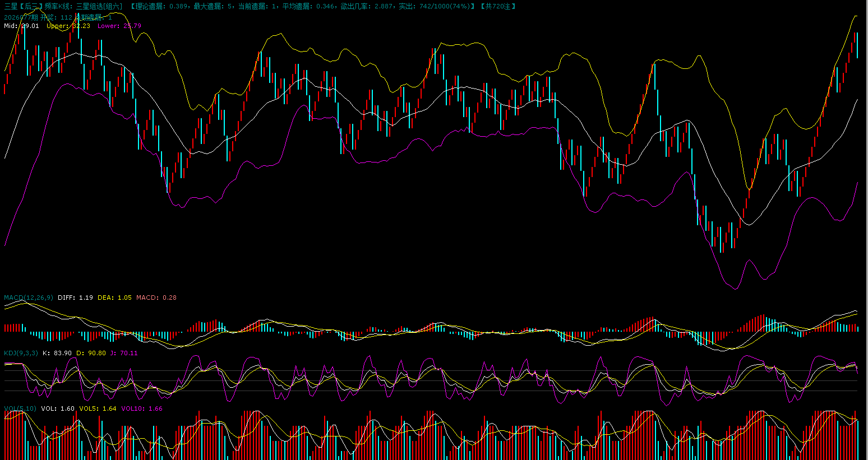Click the yellow DEA 1.05 value
The image size is (868, 460).
(x=114, y=298)
